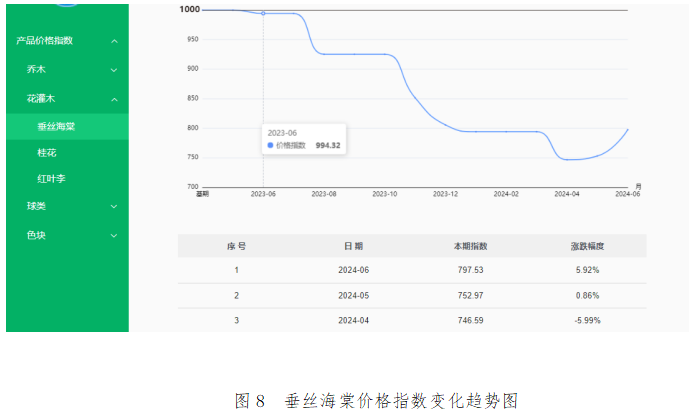Select 色块 in the sidebar
689x413 pixels.
click(x=36, y=235)
